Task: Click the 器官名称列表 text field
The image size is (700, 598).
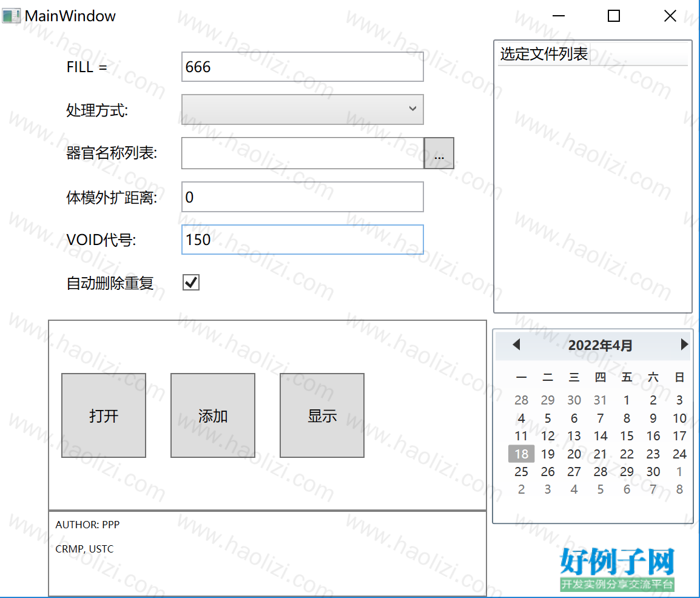Action: pyautogui.click(x=302, y=153)
